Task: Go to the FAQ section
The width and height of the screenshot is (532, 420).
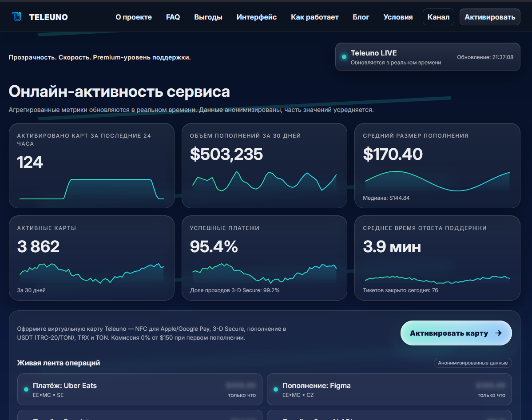Action: [x=173, y=17]
